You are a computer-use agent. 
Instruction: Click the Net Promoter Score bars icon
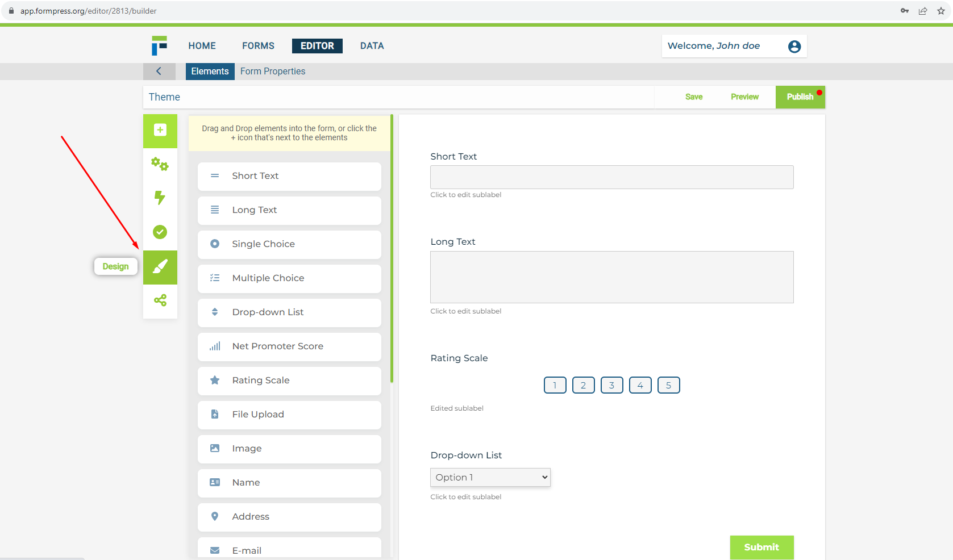(215, 346)
